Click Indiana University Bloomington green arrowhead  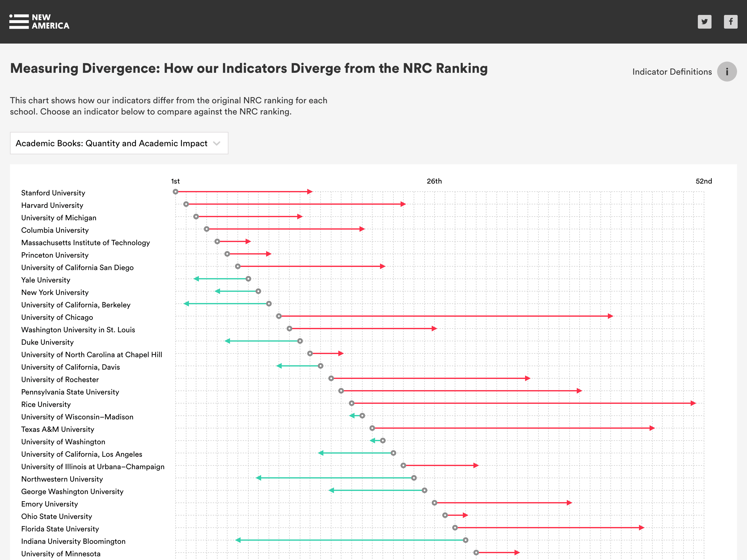point(238,540)
